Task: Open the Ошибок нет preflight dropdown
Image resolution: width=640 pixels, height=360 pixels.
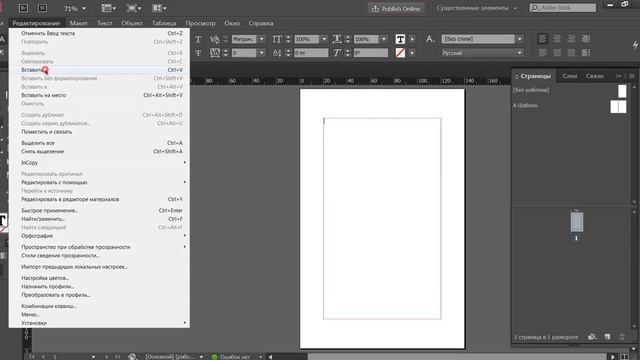Action: pos(260,357)
